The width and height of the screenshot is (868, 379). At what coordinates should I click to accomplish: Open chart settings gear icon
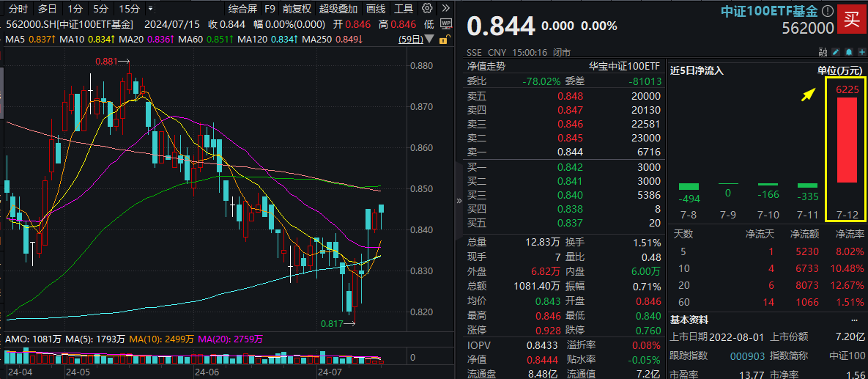pyautogui.click(x=426, y=9)
